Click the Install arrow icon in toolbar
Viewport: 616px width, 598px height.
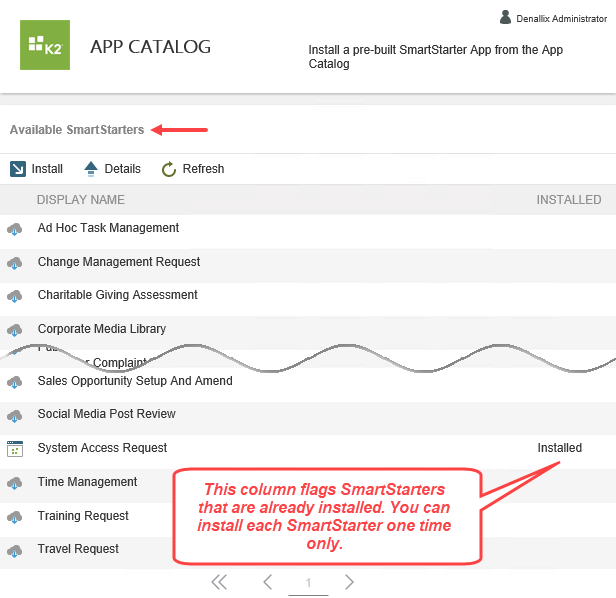click(x=18, y=169)
